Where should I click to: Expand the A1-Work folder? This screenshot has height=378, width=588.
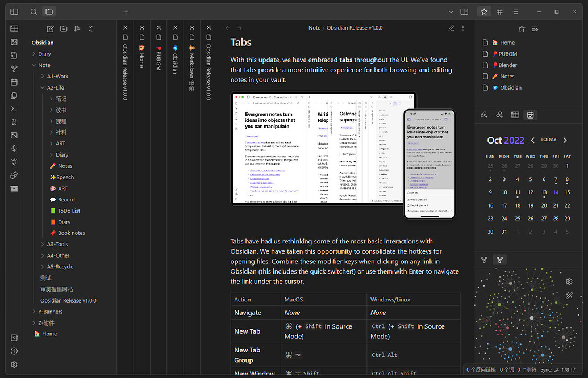click(x=57, y=77)
